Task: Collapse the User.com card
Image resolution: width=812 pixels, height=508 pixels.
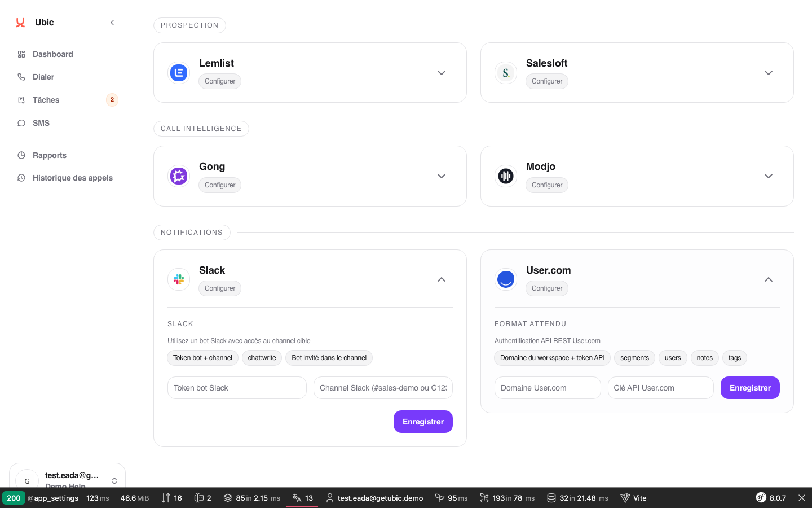Action: pyautogui.click(x=769, y=279)
